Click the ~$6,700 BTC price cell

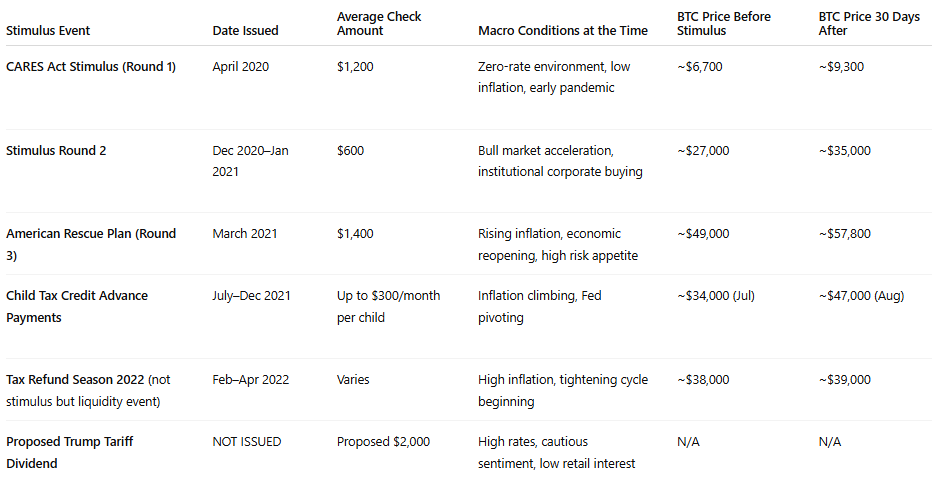[x=699, y=67]
